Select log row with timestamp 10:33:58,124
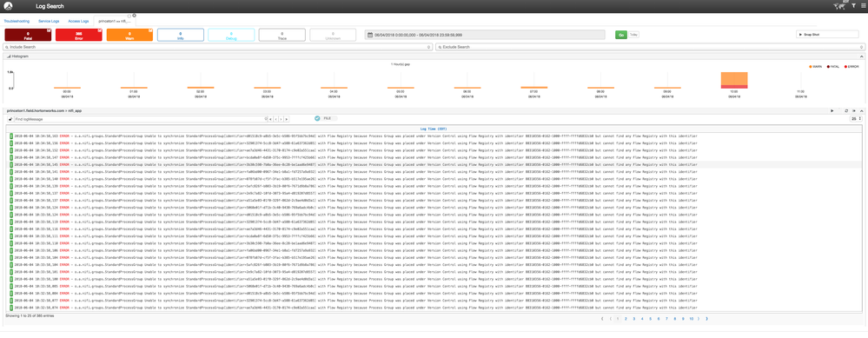Image resolution: width=868 pixels, height=338 pixels. click(434, 215)
